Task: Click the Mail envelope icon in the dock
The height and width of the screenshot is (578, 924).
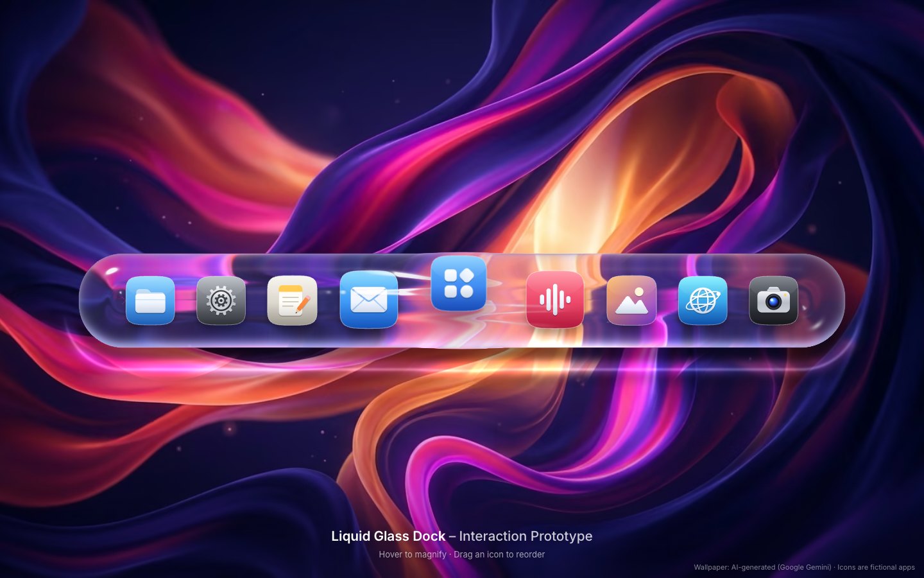Action: [369, 299]
